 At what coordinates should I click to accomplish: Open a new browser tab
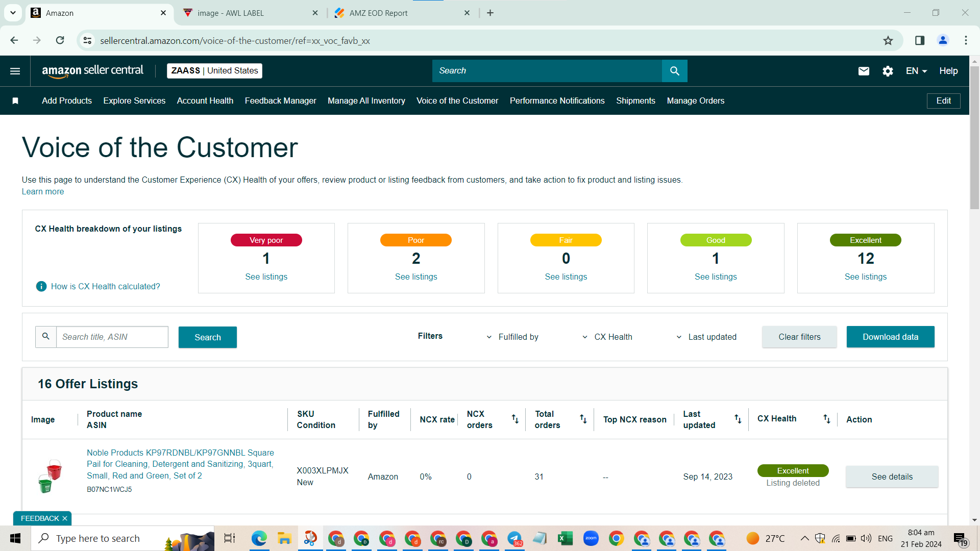(x=490, y=13)
